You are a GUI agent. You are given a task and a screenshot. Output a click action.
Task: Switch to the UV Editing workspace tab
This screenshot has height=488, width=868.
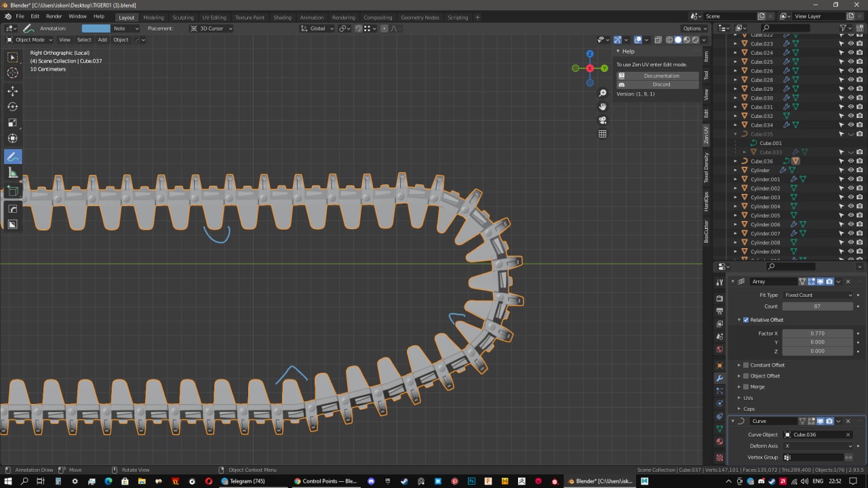pyautogui.click(x=214, y=18)
